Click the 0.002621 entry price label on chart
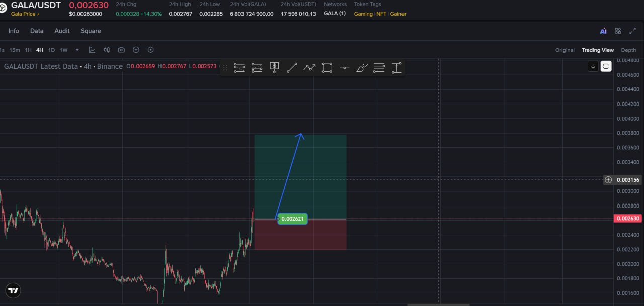644x306 pixels. click(x=292, y=219)
